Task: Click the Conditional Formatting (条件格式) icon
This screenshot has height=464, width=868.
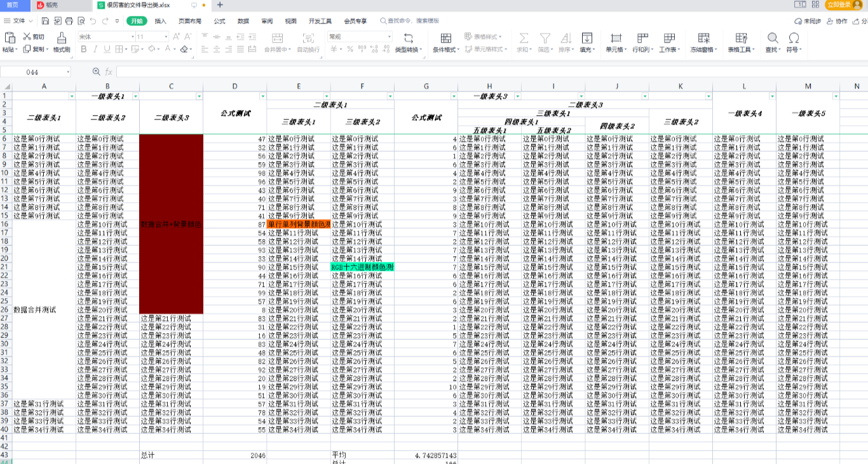Action: [446, 38]
